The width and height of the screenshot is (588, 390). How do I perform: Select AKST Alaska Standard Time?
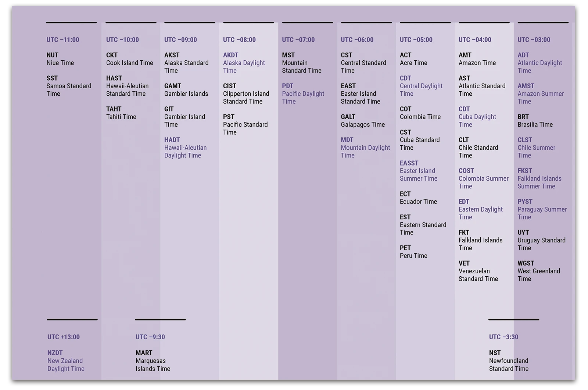(186, 63)
